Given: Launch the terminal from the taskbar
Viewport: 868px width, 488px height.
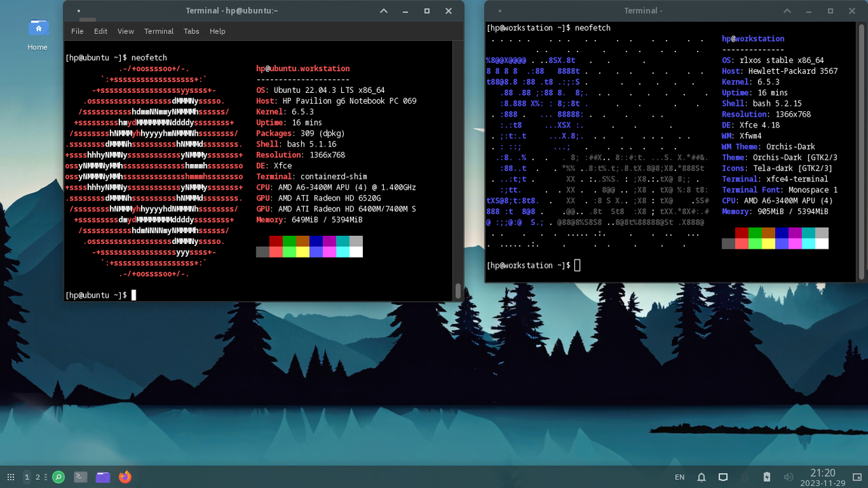Looking at the screenshot, I should click(81, 477).
